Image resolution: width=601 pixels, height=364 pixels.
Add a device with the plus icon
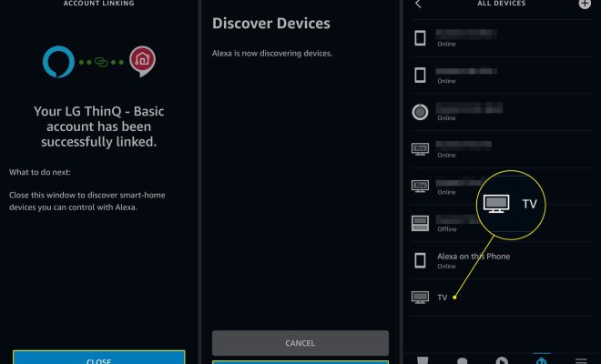coord(585,4)
